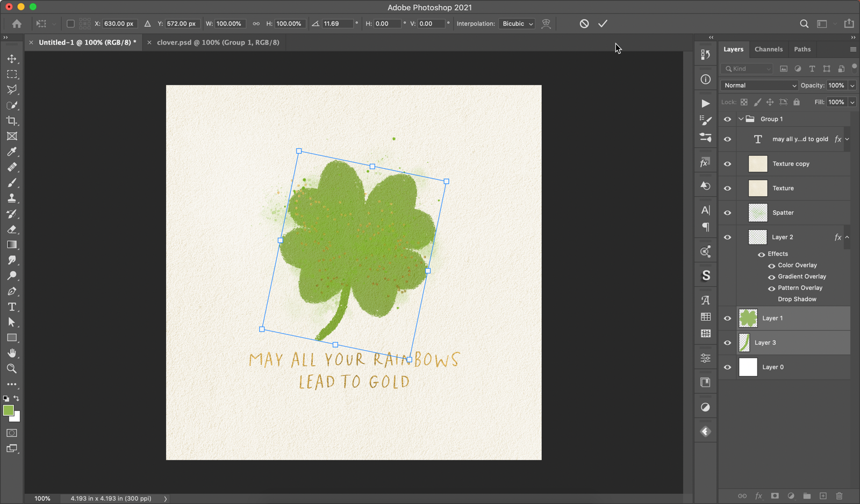This screenshot has height=504, width=860.
Task: Click the green foreground color swatch
Action: [x=8, y=411]
